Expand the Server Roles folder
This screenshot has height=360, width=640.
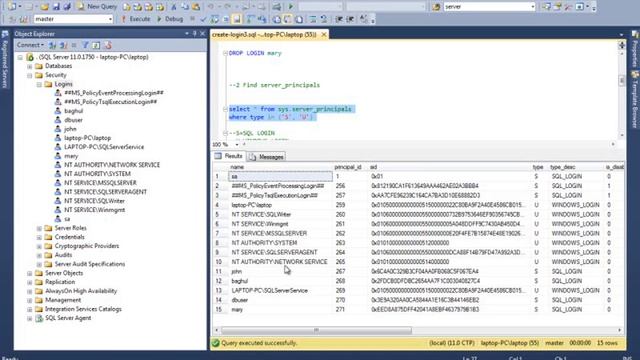[39, 228]
